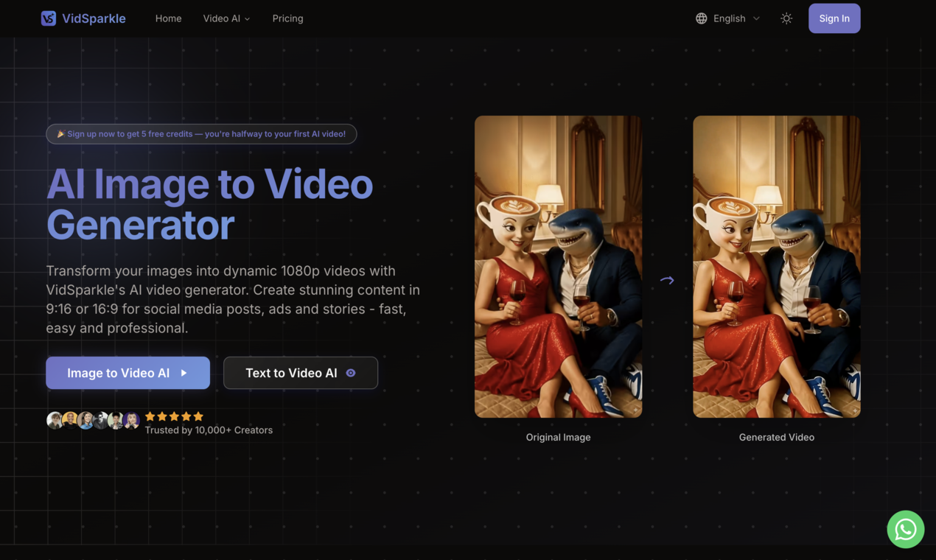The width and height of the screenshot is (936, 560).
Task: Go to the Home menu item
Action: pos(168,18)
